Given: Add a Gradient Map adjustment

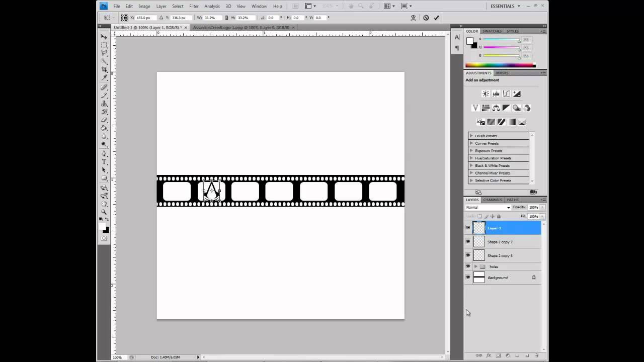Looking at the screenshot, I should pyautogui.click(x=512, y=122).
